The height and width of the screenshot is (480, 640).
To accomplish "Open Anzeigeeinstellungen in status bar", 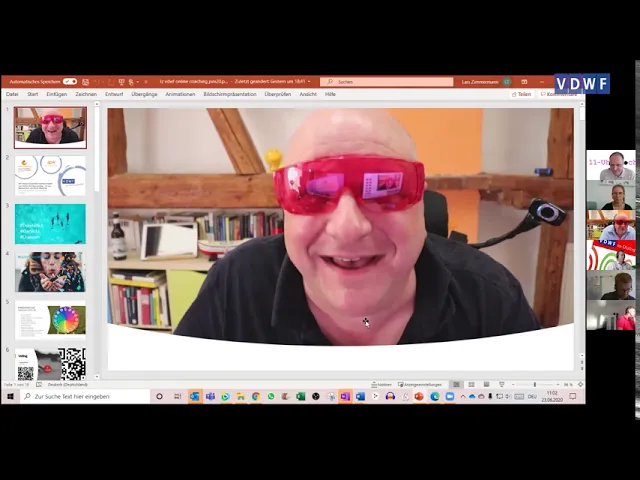I will click(420, 384).
